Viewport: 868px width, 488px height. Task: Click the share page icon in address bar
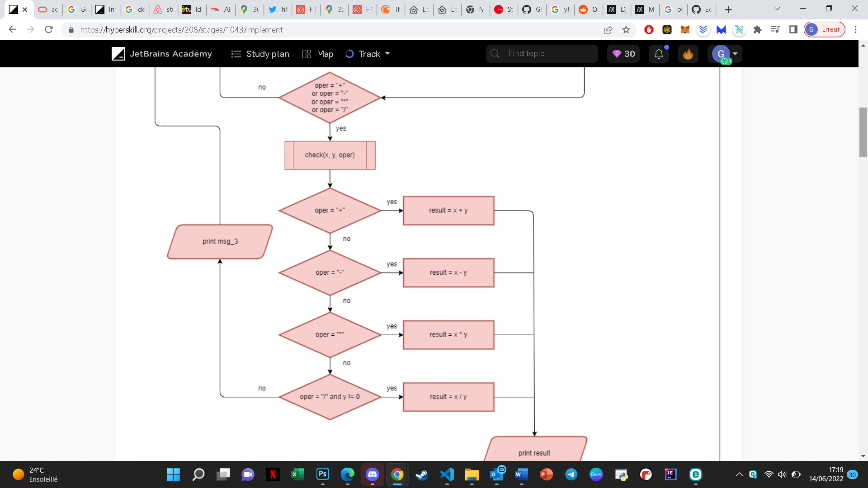pyautogui.click(x=608, y=29)
